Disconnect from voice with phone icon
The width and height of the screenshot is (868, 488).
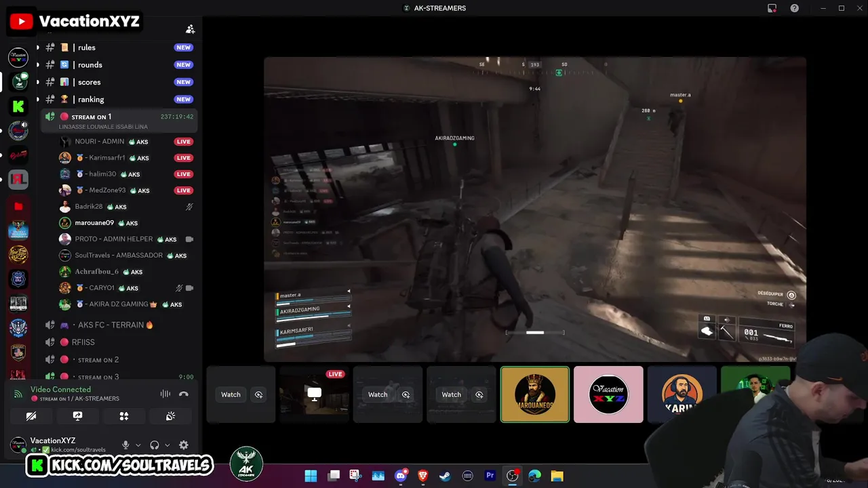(x=184, y=394)
